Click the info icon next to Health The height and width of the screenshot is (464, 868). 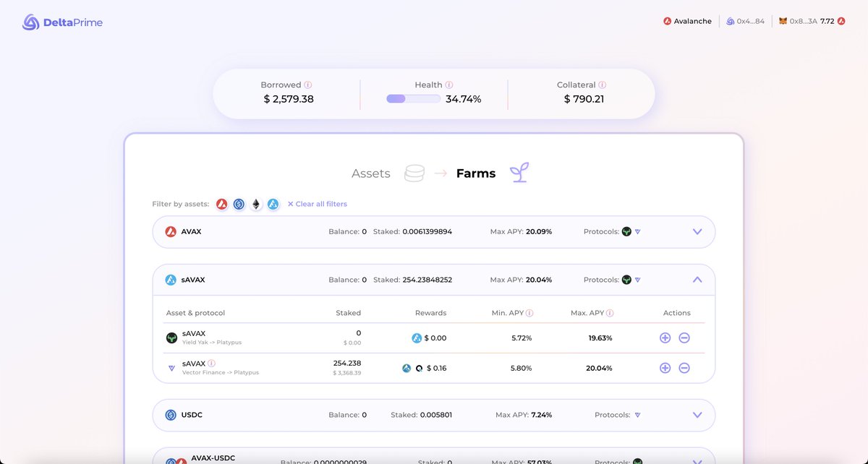450,84
